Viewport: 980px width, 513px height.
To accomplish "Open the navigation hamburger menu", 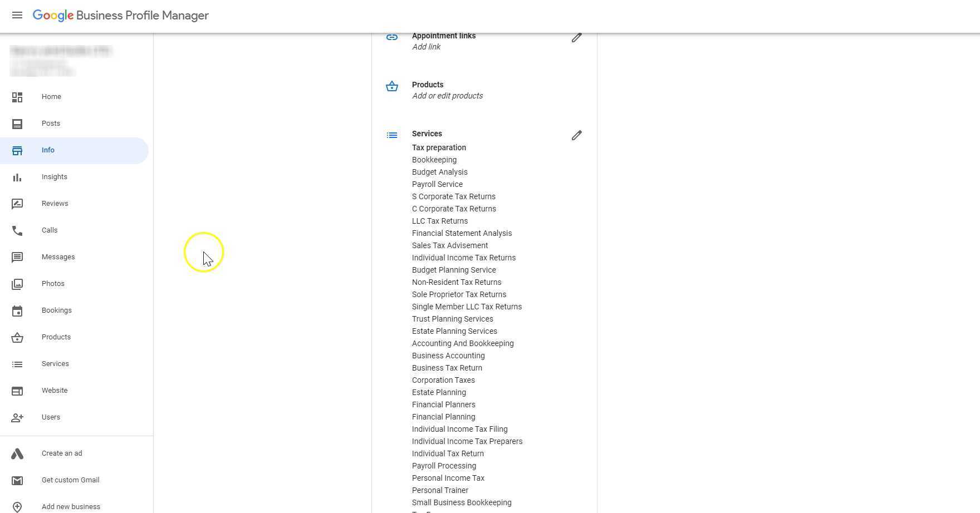I will click(x=17, y=15).
